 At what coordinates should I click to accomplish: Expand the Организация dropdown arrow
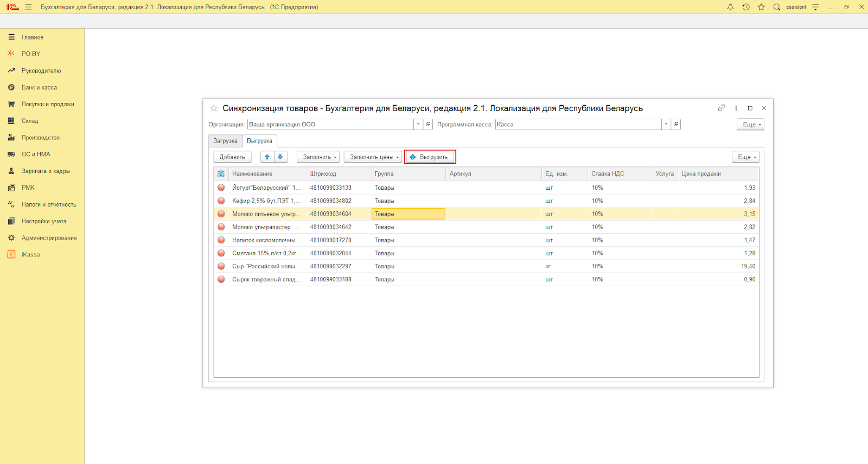tap(418, 124)
